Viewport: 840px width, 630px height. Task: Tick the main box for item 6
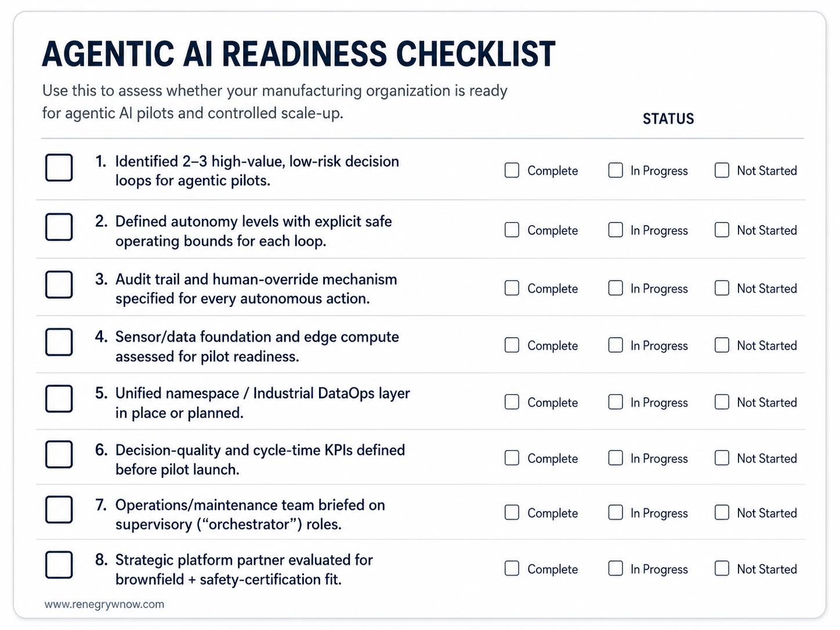point(59,454)
